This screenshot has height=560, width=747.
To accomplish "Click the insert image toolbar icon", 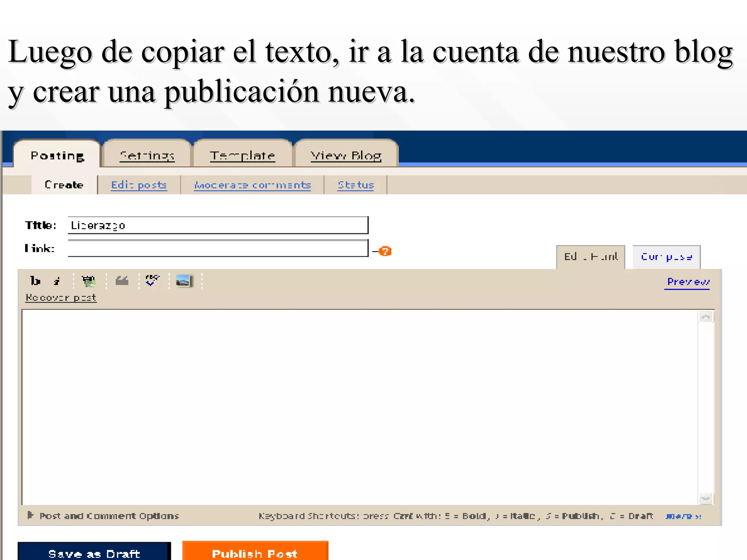I will pyautogui.click(x=184, y=281).
